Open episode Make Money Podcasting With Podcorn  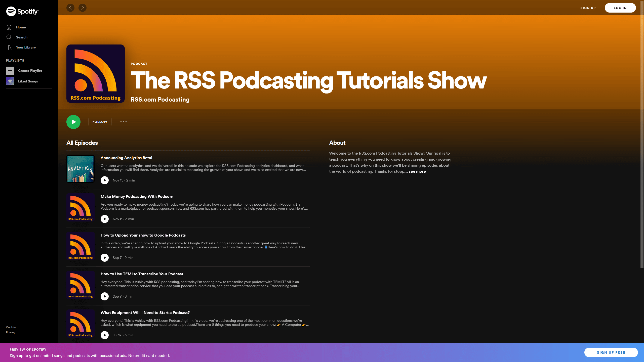click(137, 197)
